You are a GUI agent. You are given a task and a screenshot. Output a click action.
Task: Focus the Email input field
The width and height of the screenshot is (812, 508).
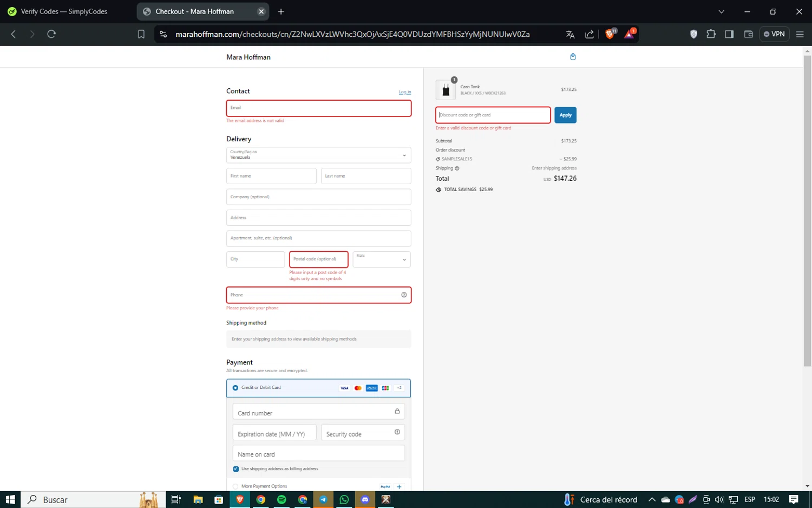pyautogui.click(x=318, y=108)
